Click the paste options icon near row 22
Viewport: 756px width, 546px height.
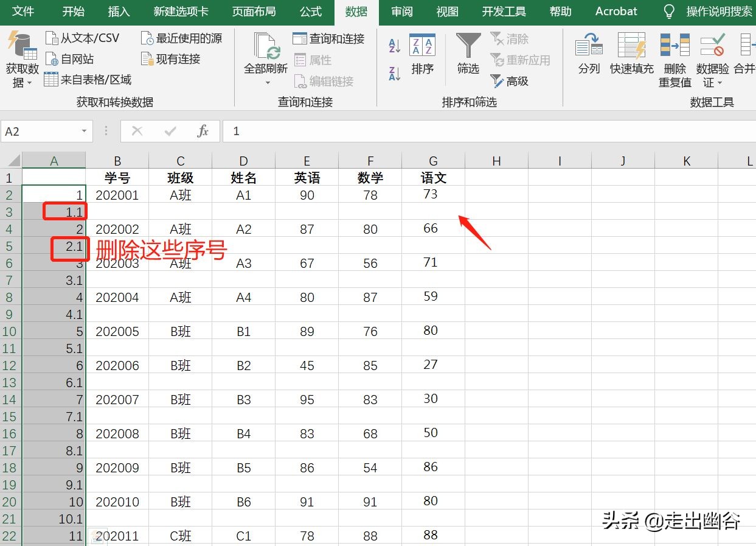click(99, 536)
